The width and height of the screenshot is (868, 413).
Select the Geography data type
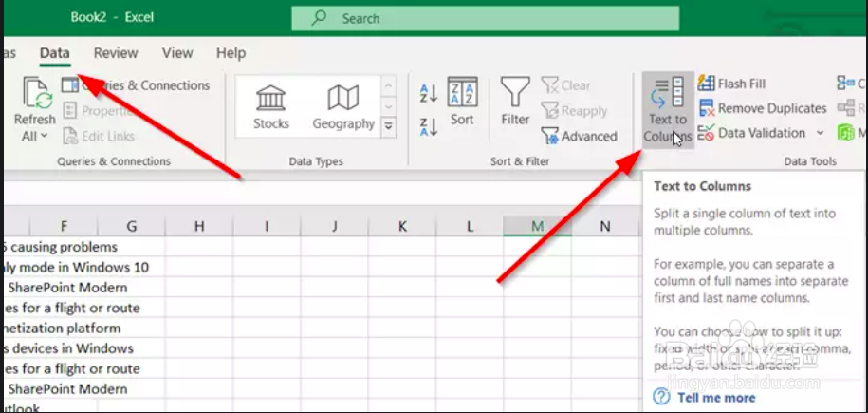[343, 107]
